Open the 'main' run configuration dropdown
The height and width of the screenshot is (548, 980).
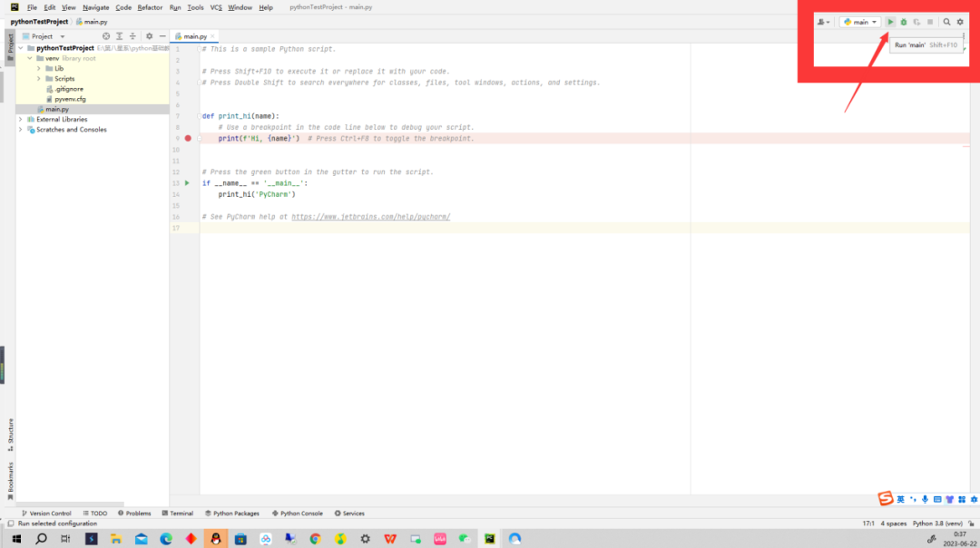tap(860, 22)
